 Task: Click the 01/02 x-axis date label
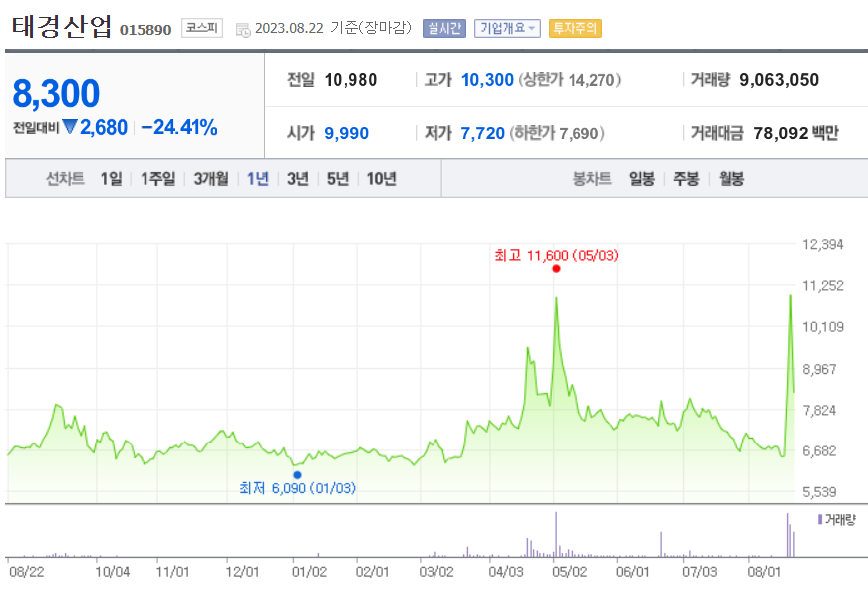coord(310,572)
